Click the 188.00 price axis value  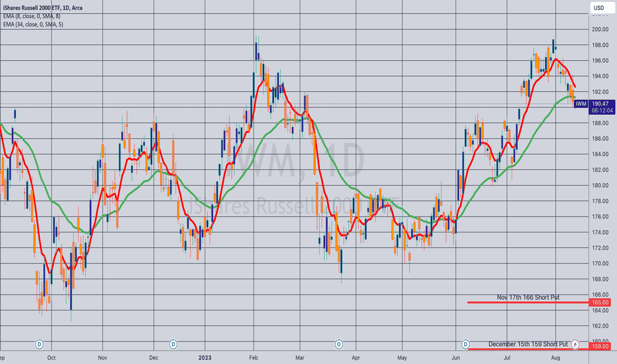click(600, 123)
